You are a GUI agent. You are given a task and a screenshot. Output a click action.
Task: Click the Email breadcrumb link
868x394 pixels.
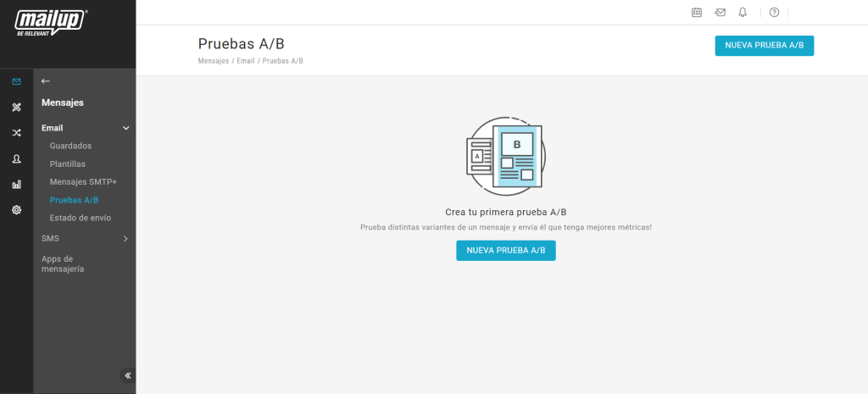click(246, 62)
